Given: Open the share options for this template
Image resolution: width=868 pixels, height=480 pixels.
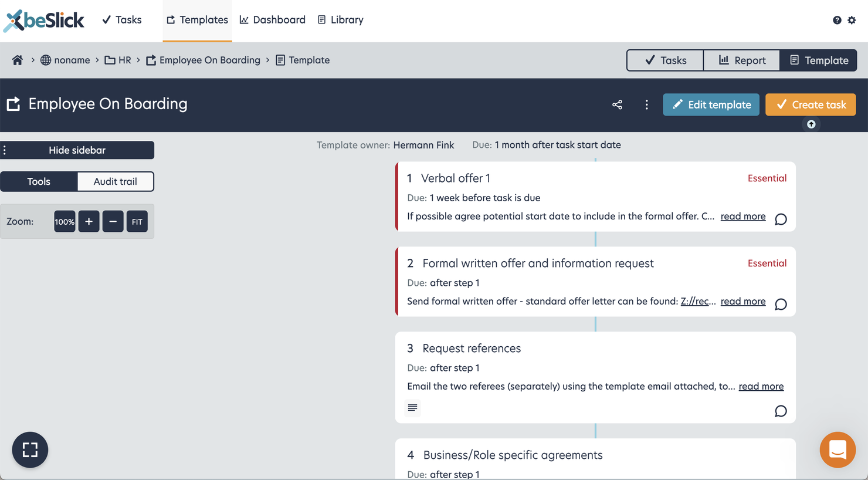Looking at the screenshot, I should coord(617,104).
